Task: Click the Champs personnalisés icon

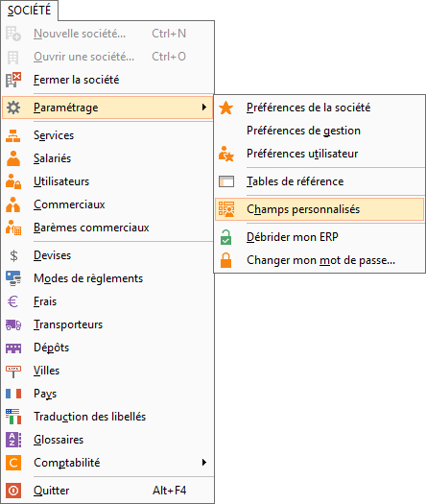Action: pyautogui.click(x=226, y=209)
